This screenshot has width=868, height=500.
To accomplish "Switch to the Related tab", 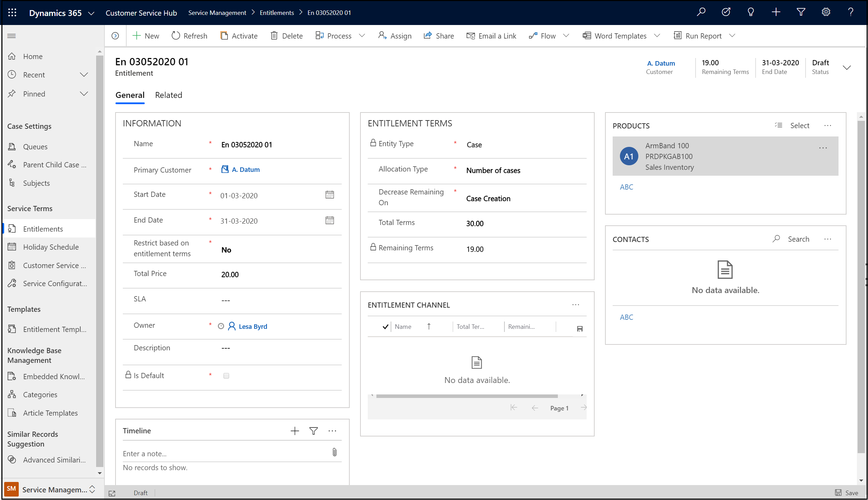I will click(168, 95).
